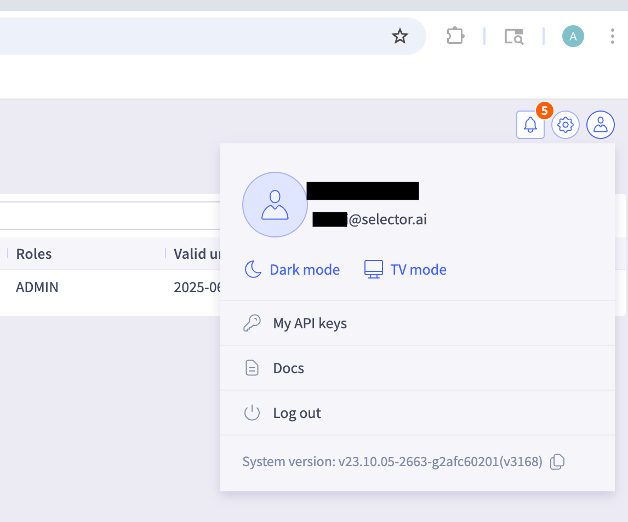
Task: Sort by the Roles column header
Action: pos(34,254)
